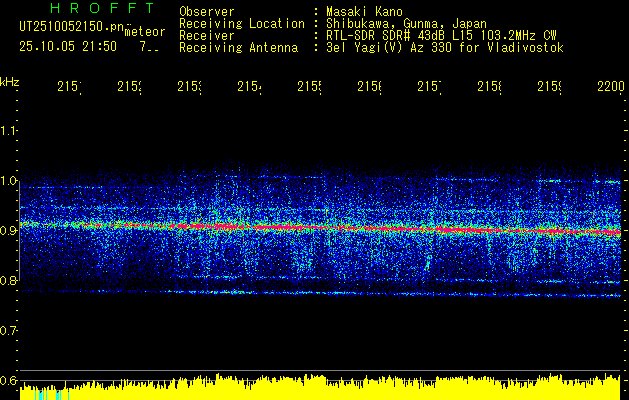The image size is (629, 400).
Task: Click the Receiving Antenna label
Action: (x=239, y=48)
